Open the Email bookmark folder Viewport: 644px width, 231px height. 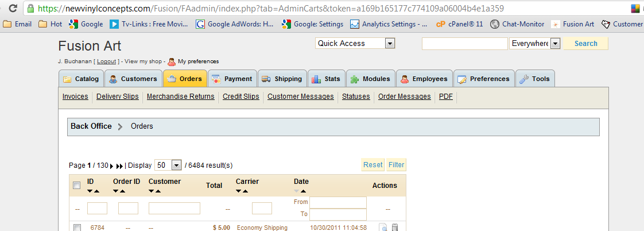(x=17, y=24)
